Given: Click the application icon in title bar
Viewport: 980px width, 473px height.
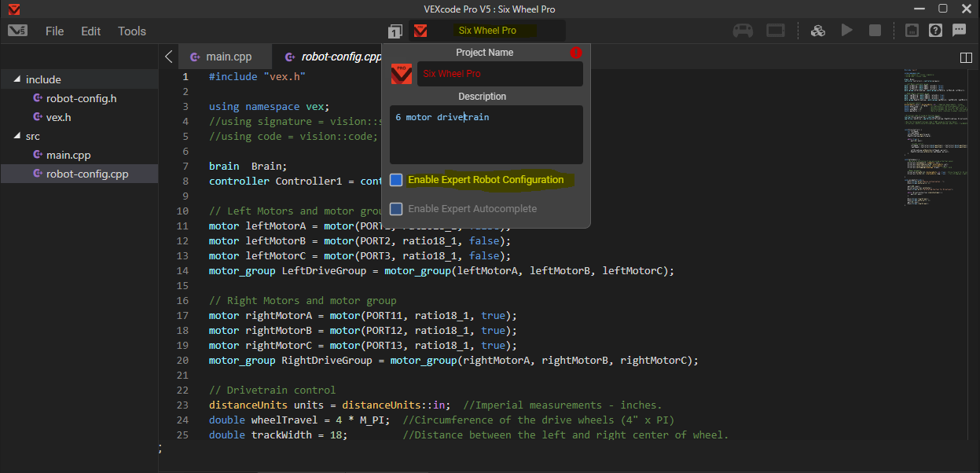Looking at the screenshot, I should [x=14, y=9].
